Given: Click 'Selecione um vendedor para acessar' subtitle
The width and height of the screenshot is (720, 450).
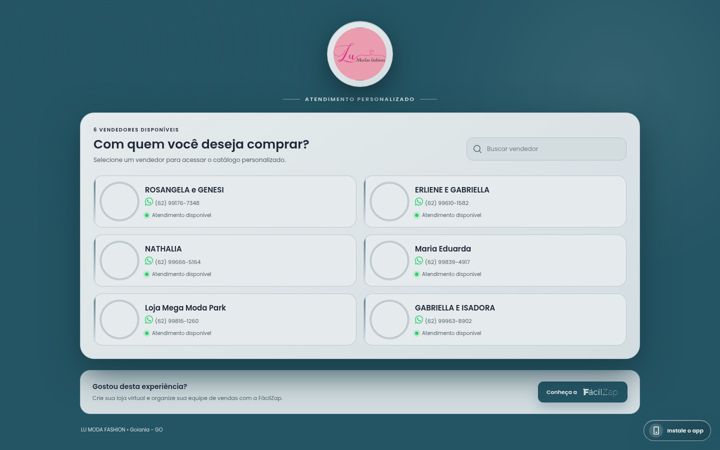Looking at the screenshot, I should [189, 160].
